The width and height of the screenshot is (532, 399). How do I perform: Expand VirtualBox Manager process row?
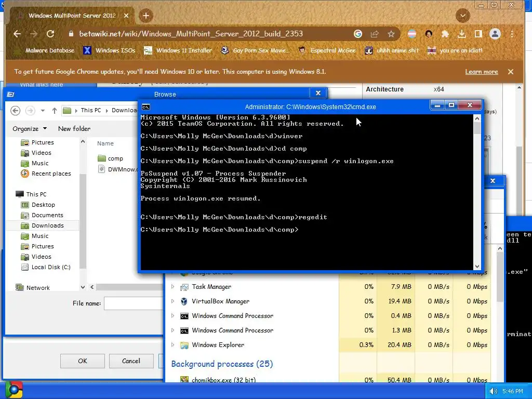coord(172,301)
